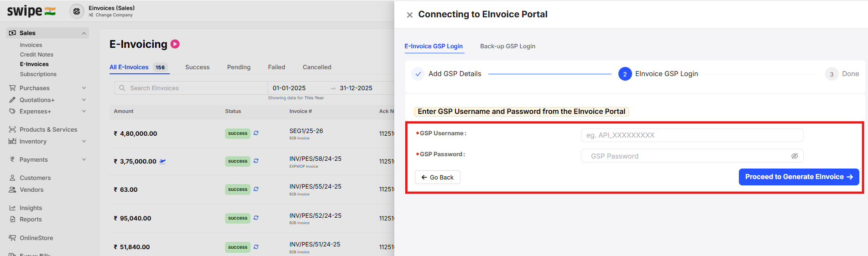The height and width of the screenshot is (256, 868).
Task: Switch to Back-up GSP Login tab
Action: pyautogui.click(x=507, y=46)
